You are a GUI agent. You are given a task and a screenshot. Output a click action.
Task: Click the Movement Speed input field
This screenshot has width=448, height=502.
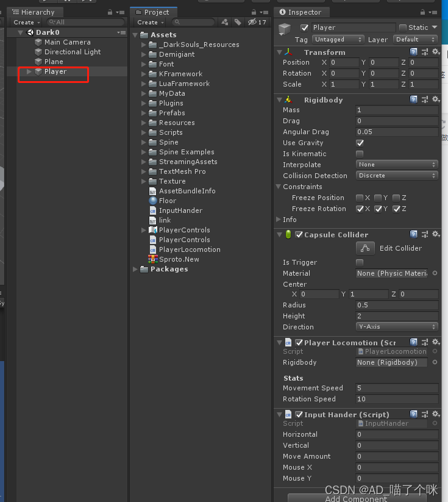click(x=397, y=388)
